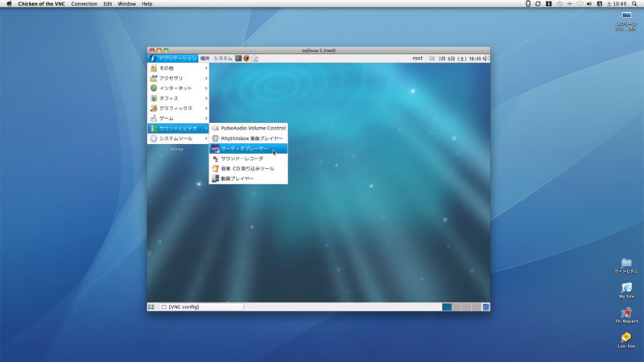Click the Spotlight search icon in menu bar
This screenshot has width=644, height=362.
point(635,4)
